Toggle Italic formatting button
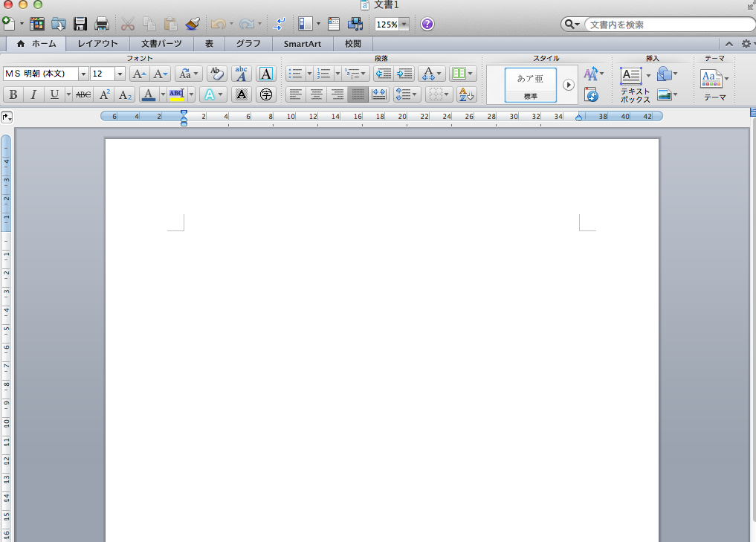Screen dimensions: 756x542 33,94
